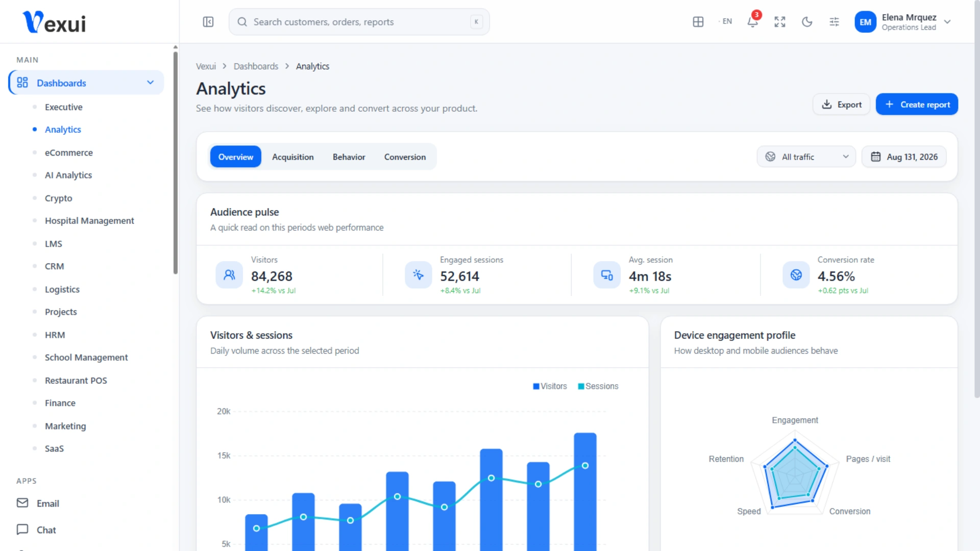The width and height of the screenshot is (980, 551).
Task: Click the Engaged sessions cursor icon
Action: coord(419,275)
